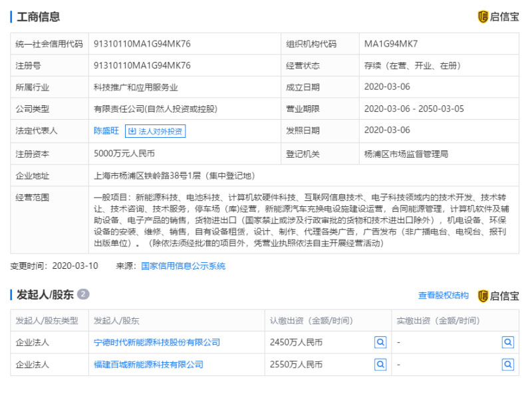The height and width of the screenshot is (400, 532).
Task: Open shareholder 福建百城新能源科技有限公司 link
Action: [148, 364]
